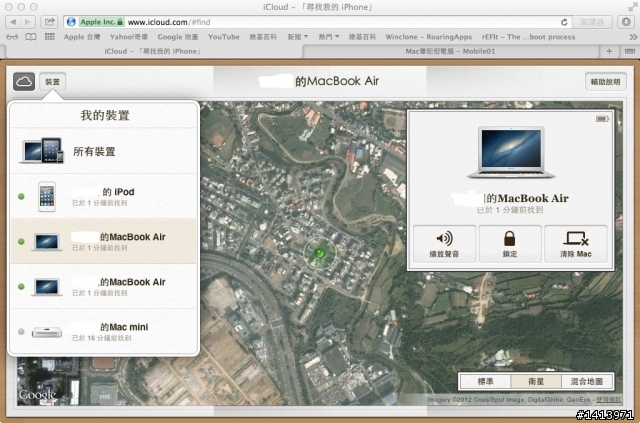The width and height of the screenshot is (640, 423).
Task: Reload the page with the refresh icon
Action: tap(564, 22)
